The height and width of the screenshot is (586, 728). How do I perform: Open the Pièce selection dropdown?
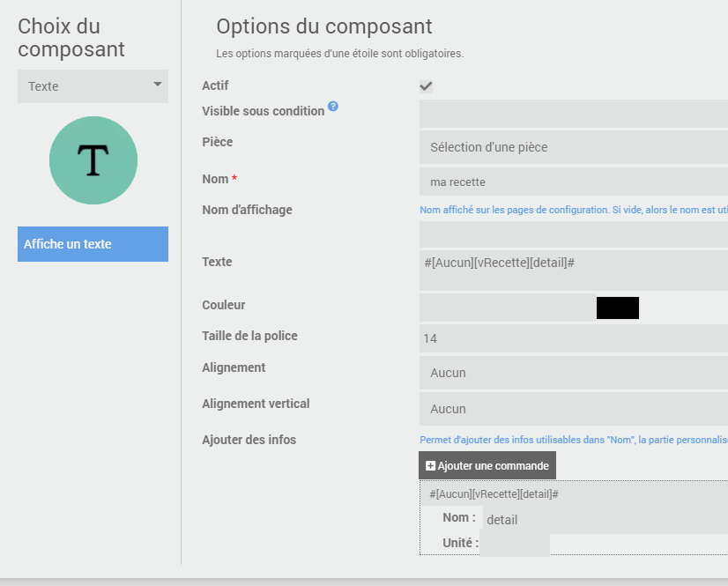[573, 147]
